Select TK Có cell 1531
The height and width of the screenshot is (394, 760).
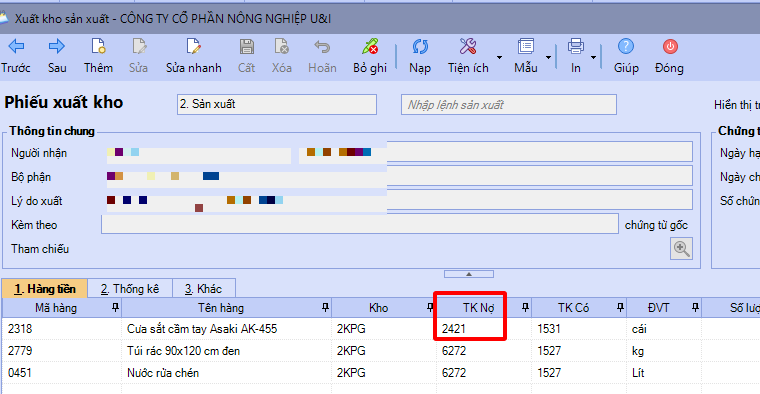(579, 329)
